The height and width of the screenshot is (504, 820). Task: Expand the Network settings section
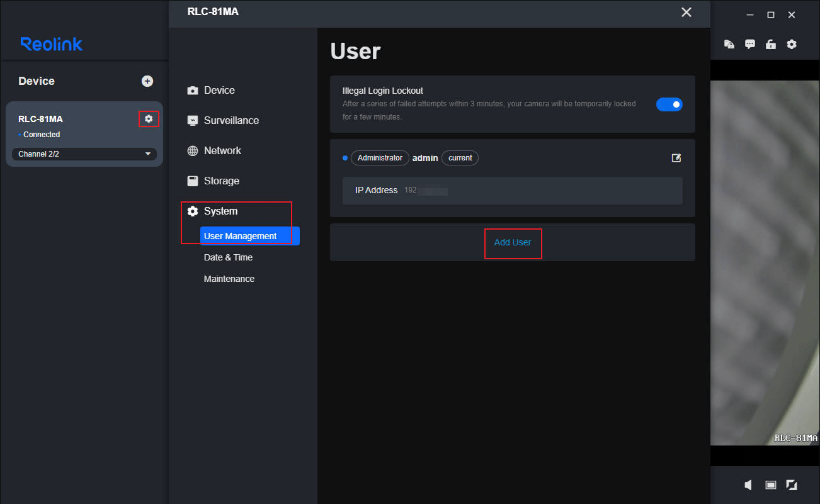pyautogui.click(x=222, y=151)
